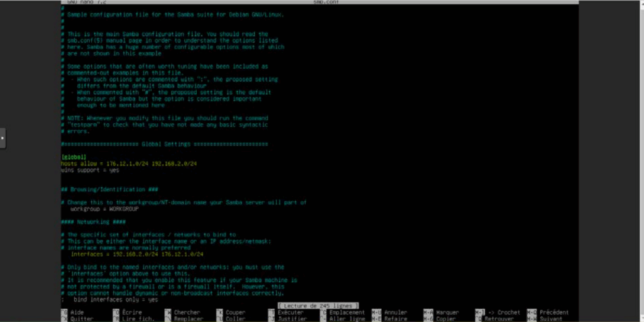
Task: Click the Suivant shortcut label
Action: point(551,319)
